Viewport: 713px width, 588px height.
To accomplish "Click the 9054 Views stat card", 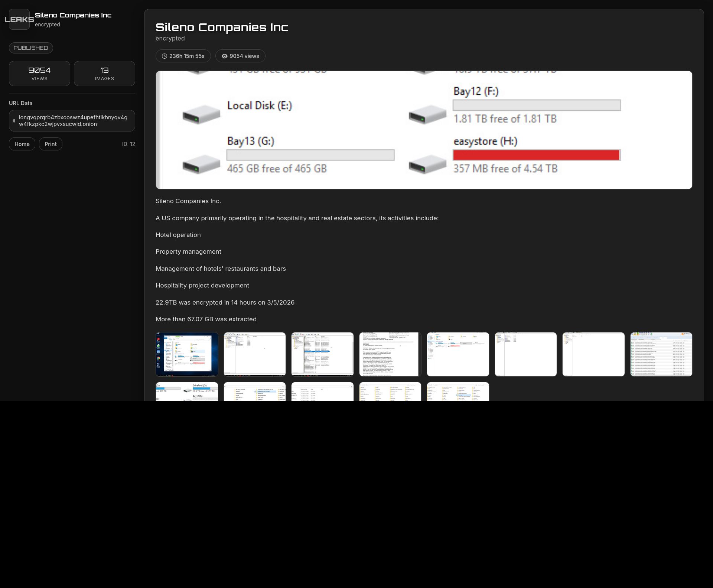I will 39,74.
